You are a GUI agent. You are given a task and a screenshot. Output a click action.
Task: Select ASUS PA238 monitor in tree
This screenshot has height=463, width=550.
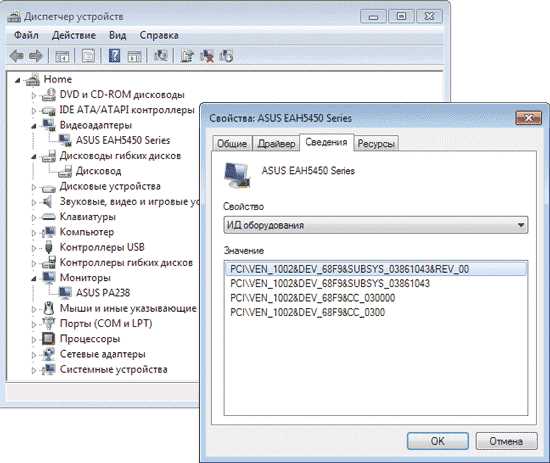103,293
